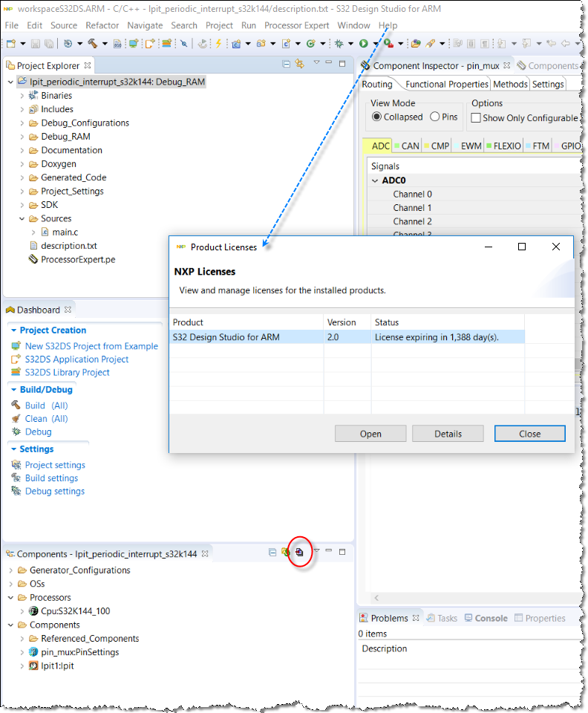Image resolution: width=588 pixels, height=713 pixels.
Task: Select Channel 1 under ADC0 signals
Action: pos(412,208)
